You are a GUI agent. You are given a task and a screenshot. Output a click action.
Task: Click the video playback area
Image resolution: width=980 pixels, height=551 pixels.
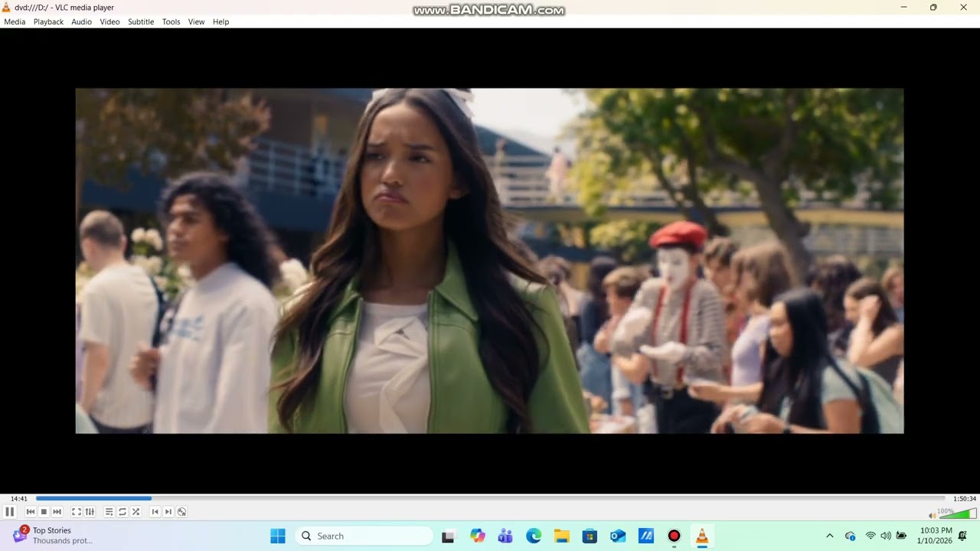(x=489, y=261)
